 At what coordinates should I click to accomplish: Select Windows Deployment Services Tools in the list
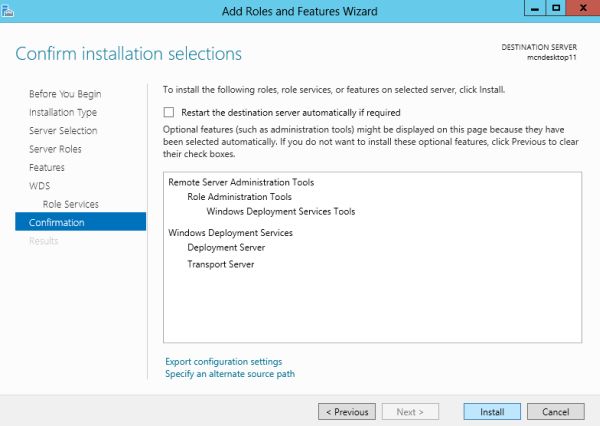280,212
